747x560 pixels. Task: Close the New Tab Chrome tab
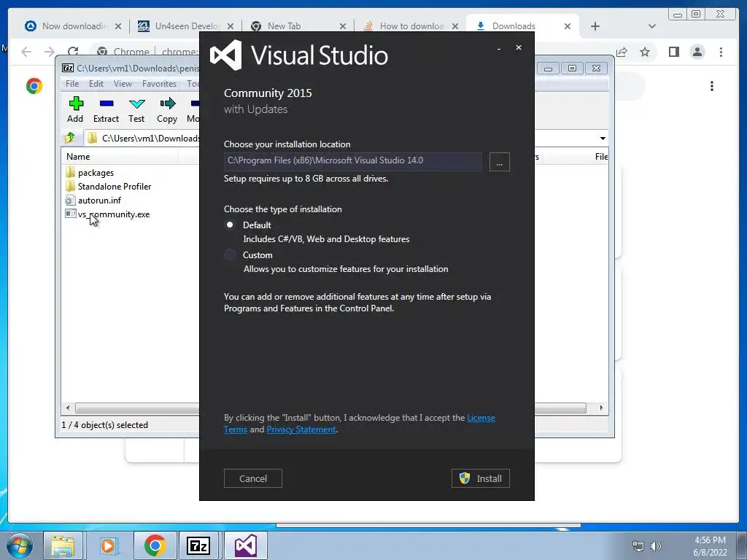click(343, 26)
